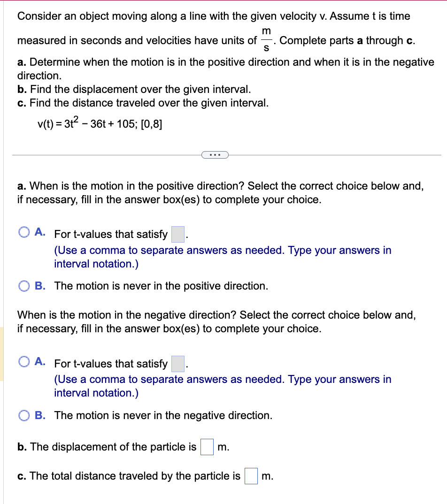Select "The motion is never in the positive direction"
This screenshot has width=447, height=504.
point(23,286)
